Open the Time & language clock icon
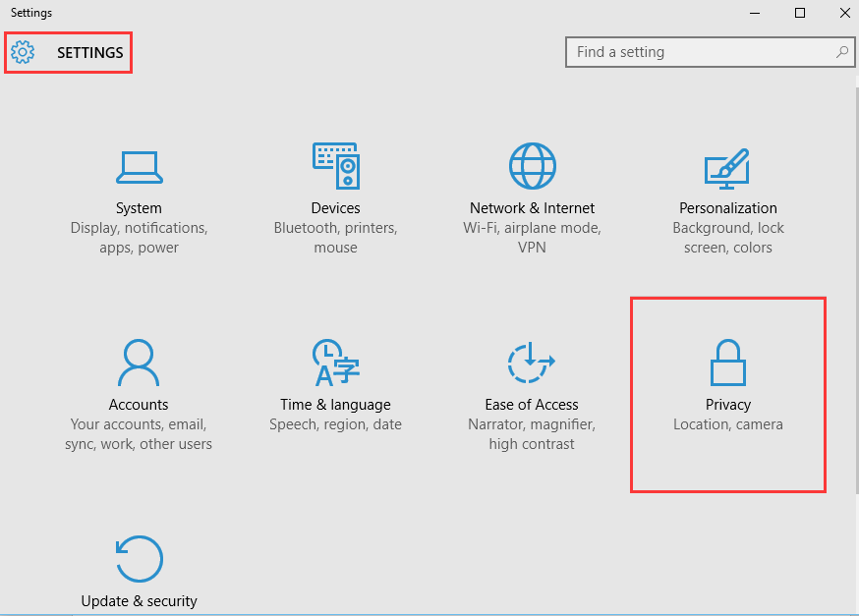 (x=336, y=363)
